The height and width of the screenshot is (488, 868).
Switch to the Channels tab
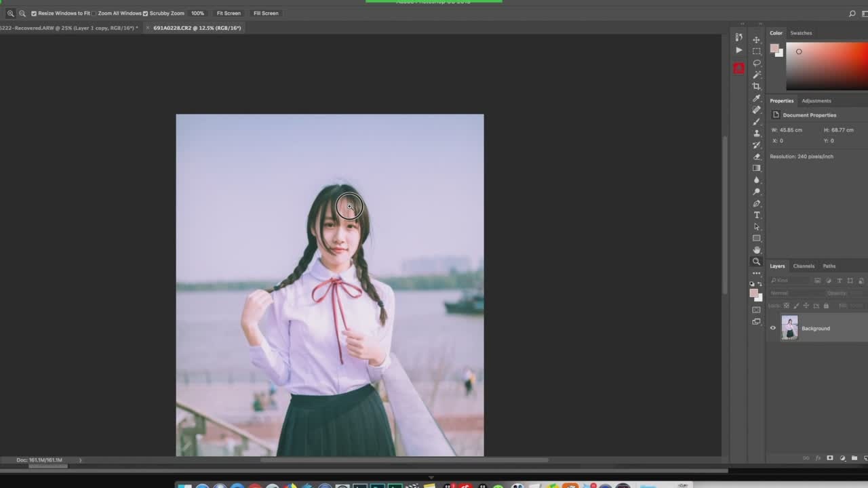(804, 266)
